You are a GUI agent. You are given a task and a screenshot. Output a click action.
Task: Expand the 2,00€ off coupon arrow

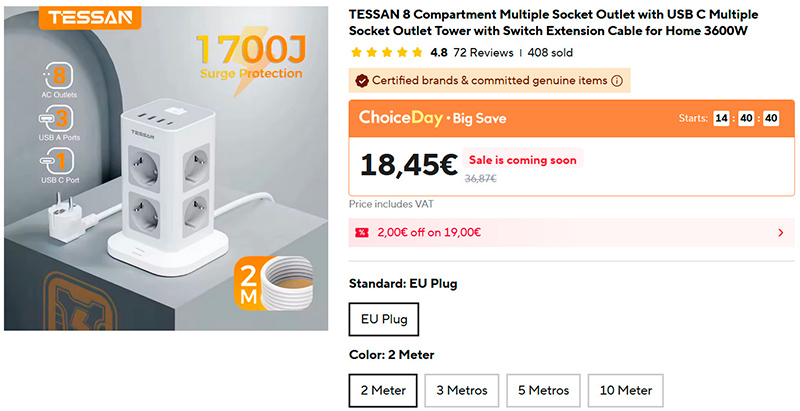(780, 233)
